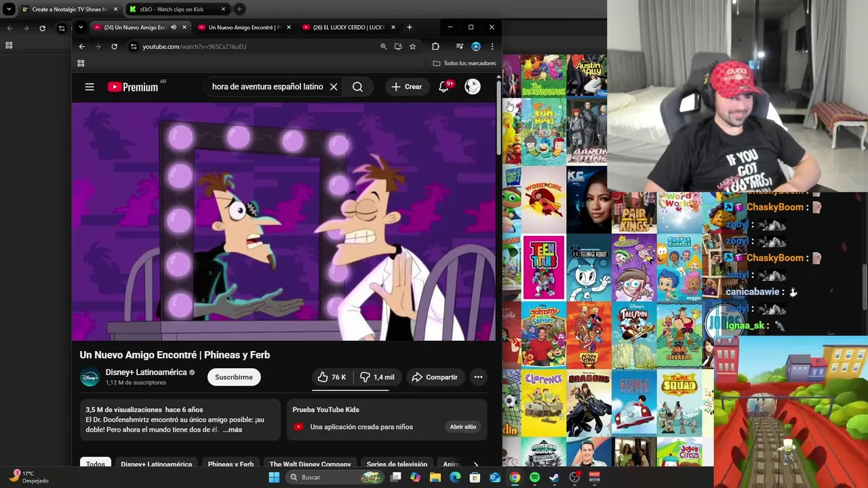This screenshot has height=488, width=868.
Task: Subscribe with the Suscribirme button
Action: point(234,377)
